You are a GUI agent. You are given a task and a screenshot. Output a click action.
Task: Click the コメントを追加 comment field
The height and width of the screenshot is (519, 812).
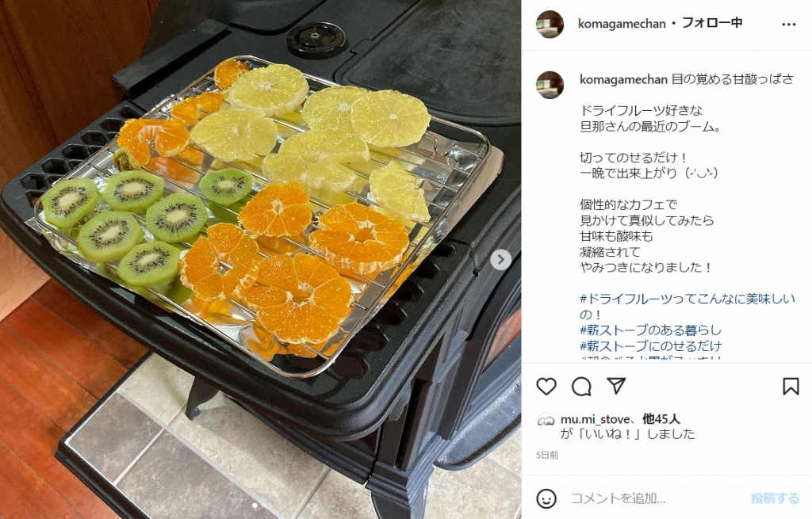click(653, 498)
